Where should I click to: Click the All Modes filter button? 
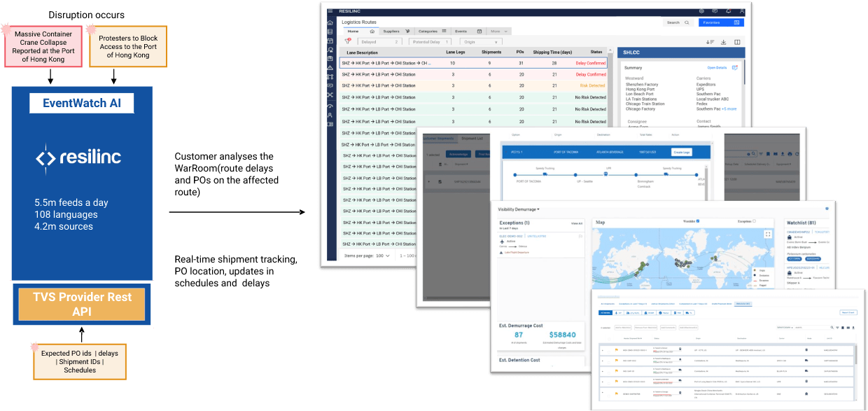click(x=607, y=312)
